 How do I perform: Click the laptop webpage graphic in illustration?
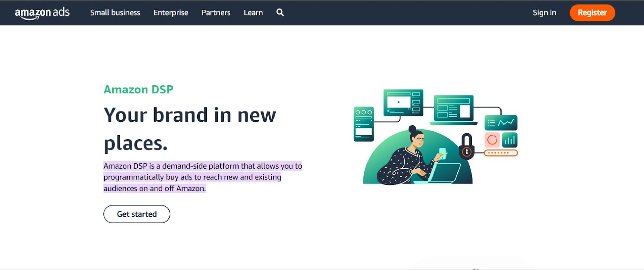[454, 110]
